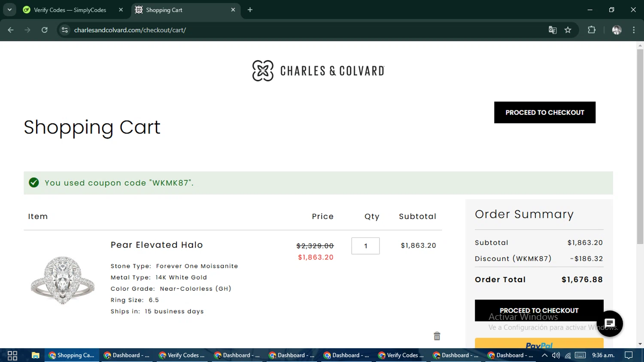Click the green coupon success checkmark icon
The image size is (644, 362).
pos(34,183)
